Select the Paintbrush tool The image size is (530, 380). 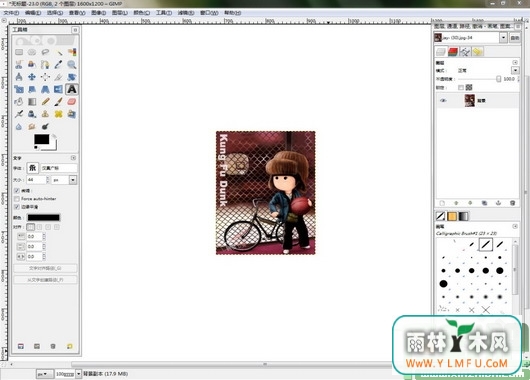[x=58, y=102]
